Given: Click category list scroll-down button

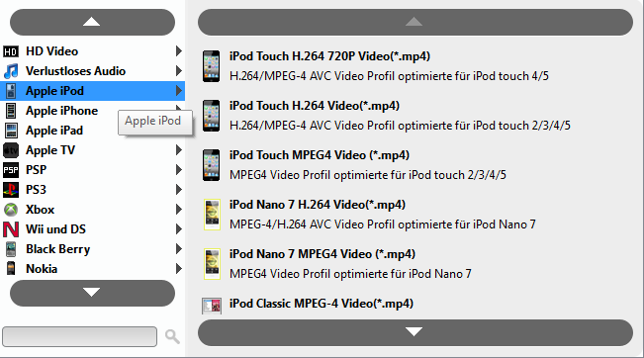Looking at the screenshot, I should click(92, 293).
